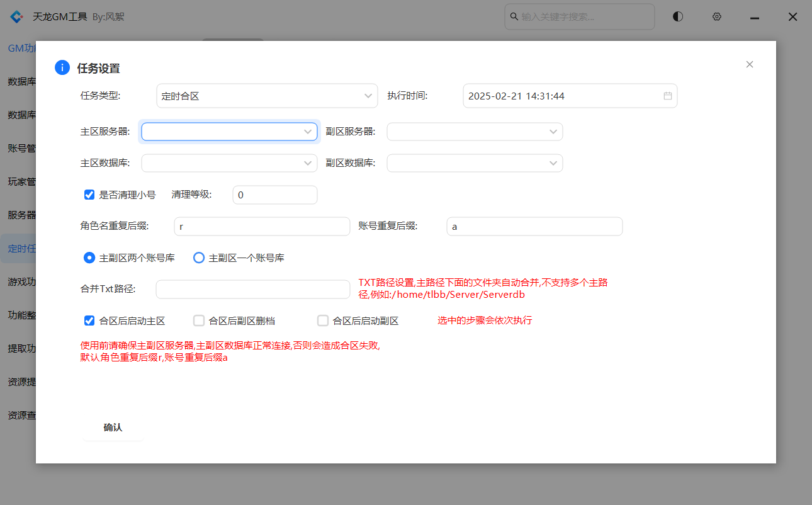This screenshot has width=812, height=505.
Task: Click the 确认 button
Action: pos(113,428)
